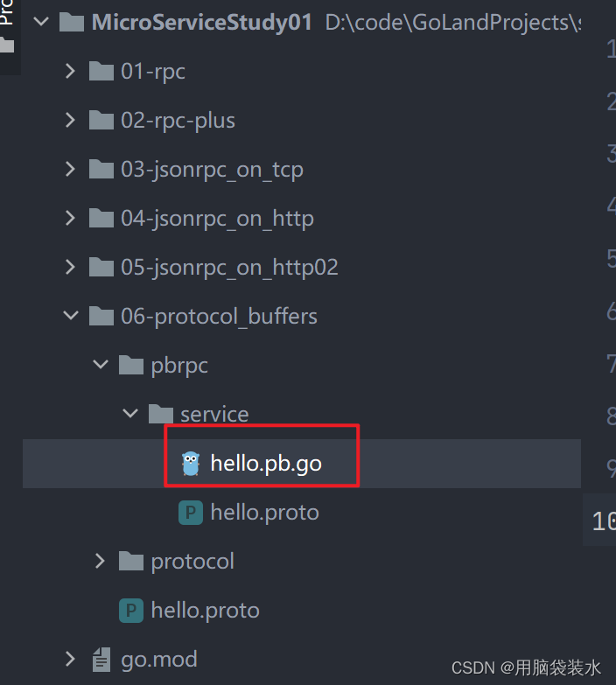
Task: Collapse the 06-protocol_buffers folder arrow
Action: [x=71, y=316]
